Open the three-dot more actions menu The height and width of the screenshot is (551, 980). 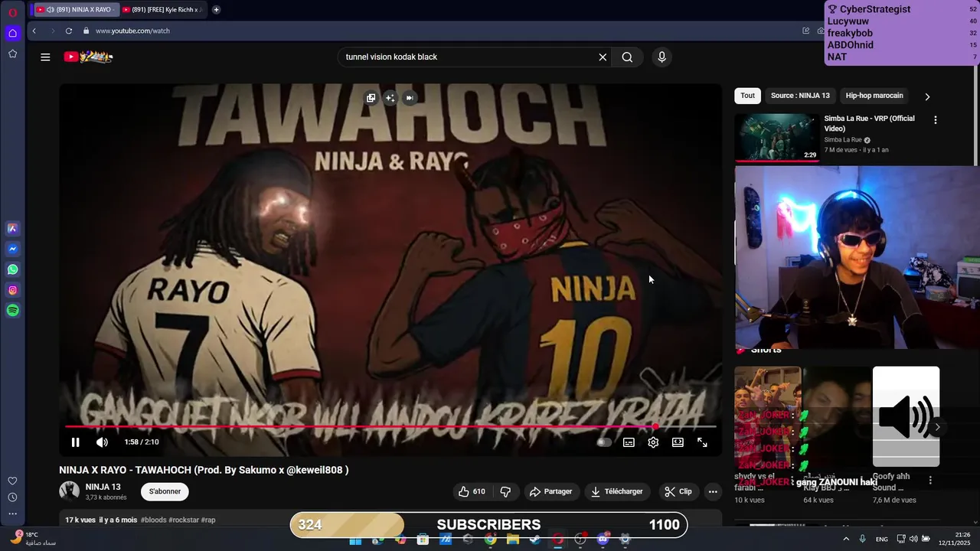pyautogui.click(x=713, y=491)
